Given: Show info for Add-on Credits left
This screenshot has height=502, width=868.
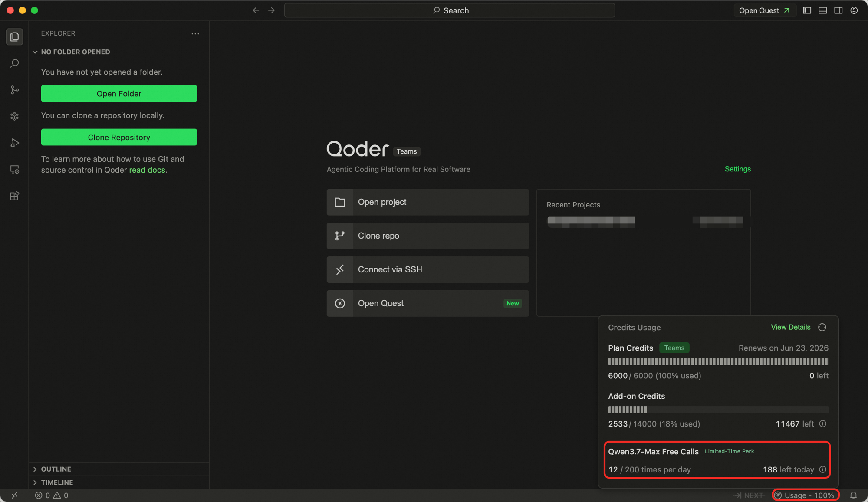Looking at the screenshot, I should coord(822,423).
